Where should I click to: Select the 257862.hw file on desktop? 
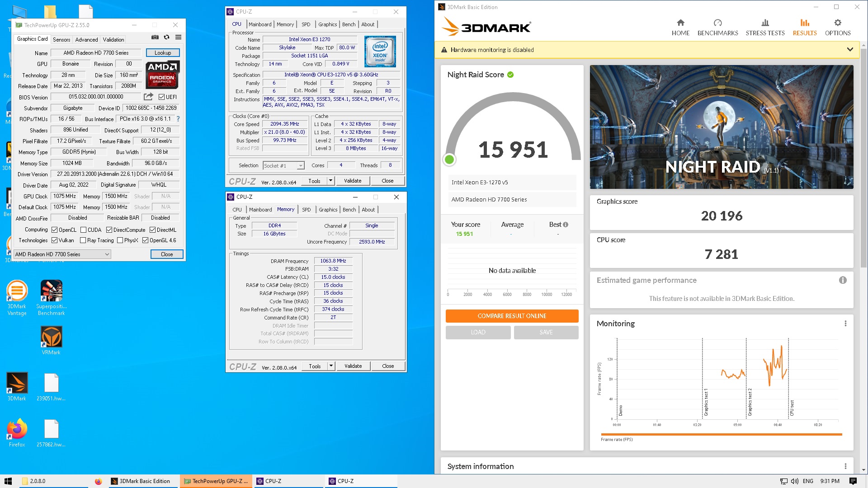51,433
